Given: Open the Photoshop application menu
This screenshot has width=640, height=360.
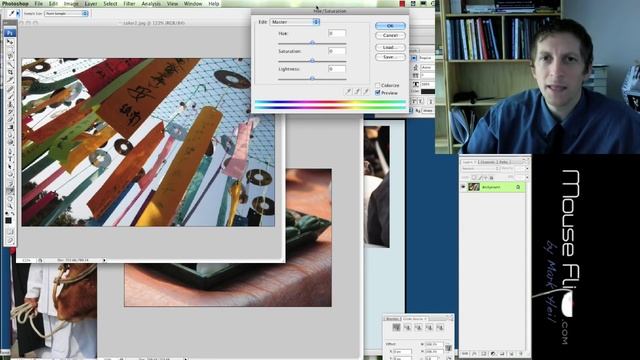Looking at the screenshot, I should click(x=15, y=4).
